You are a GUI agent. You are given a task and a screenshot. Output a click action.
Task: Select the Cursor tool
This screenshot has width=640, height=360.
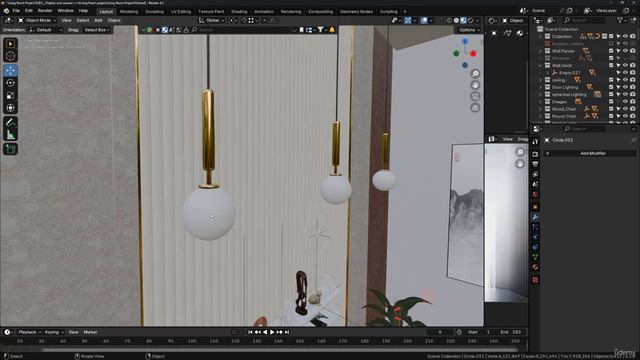click(x=10, y=56)
